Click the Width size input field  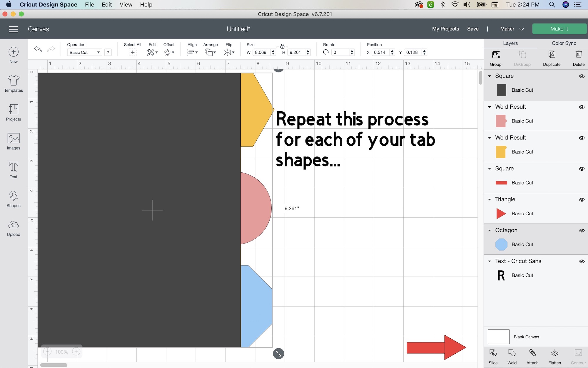(x=262, y=52)
